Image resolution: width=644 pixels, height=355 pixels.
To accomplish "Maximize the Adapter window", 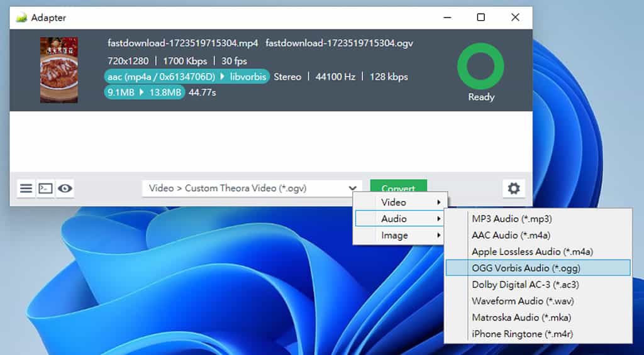I will tap(481, 17).
